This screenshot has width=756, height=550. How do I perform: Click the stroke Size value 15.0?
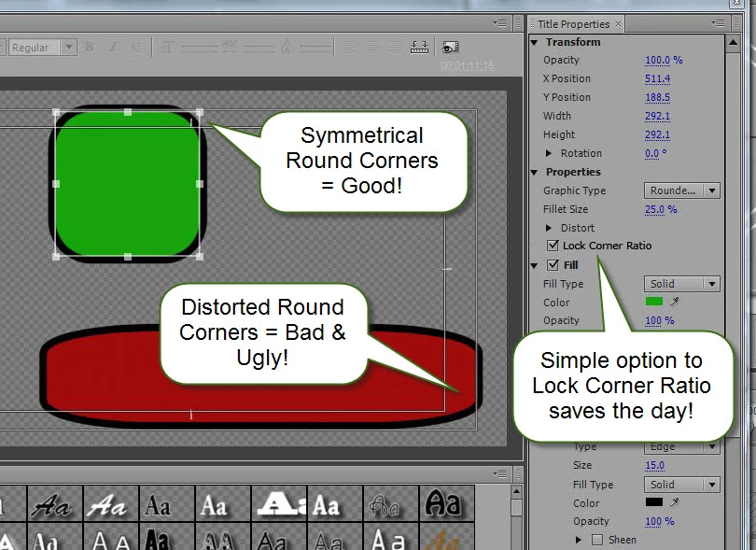pos(654,466)
